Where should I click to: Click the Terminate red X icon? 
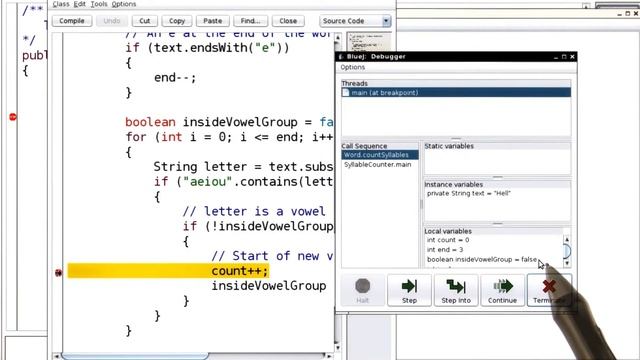point(549,287)
